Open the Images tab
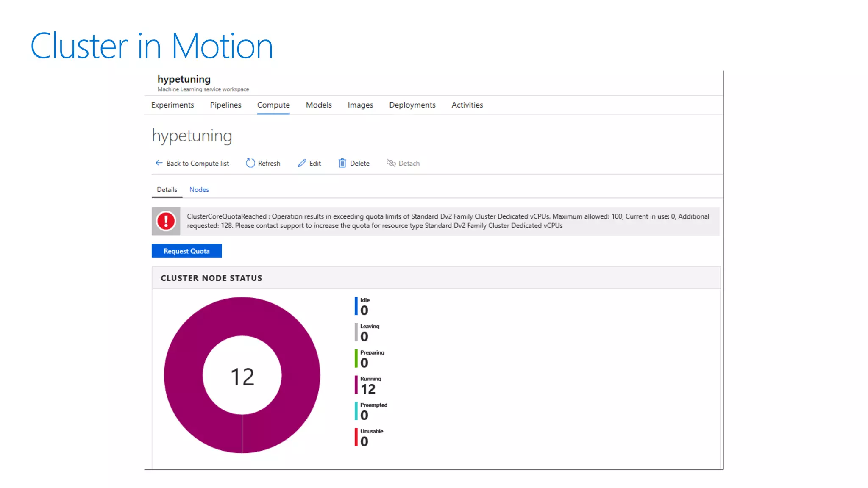 tap(360, 105)
